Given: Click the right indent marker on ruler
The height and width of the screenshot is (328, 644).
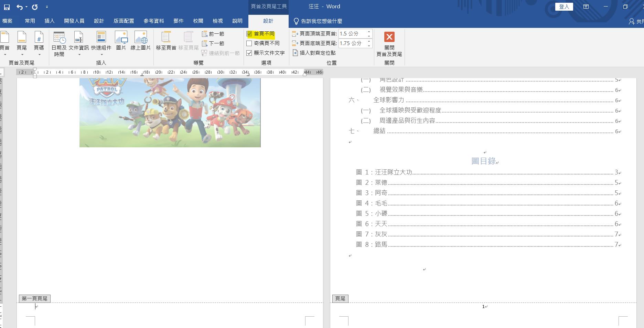Looking at the screenshot, I should click(304, 74).
